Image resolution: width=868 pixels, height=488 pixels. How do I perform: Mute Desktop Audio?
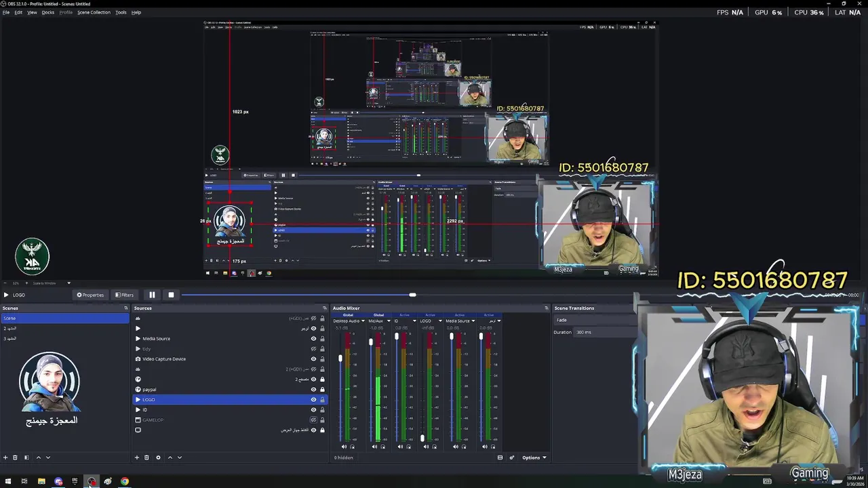pyautogui.click(x=344, y=447)
